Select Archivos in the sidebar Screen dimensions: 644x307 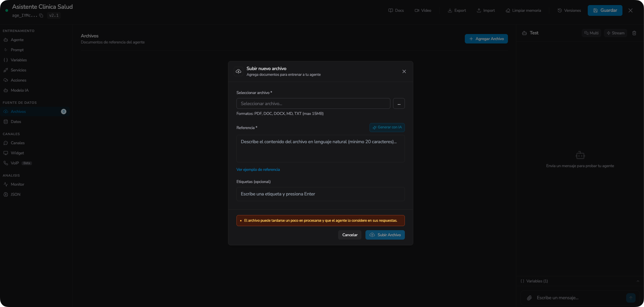coord(35,112)
